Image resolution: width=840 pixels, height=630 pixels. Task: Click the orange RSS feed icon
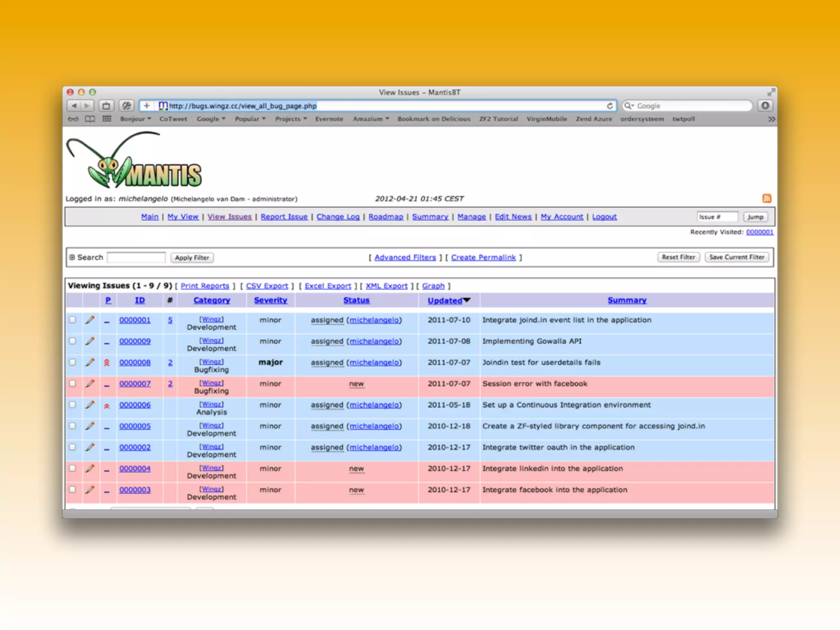tap(767, 199)
